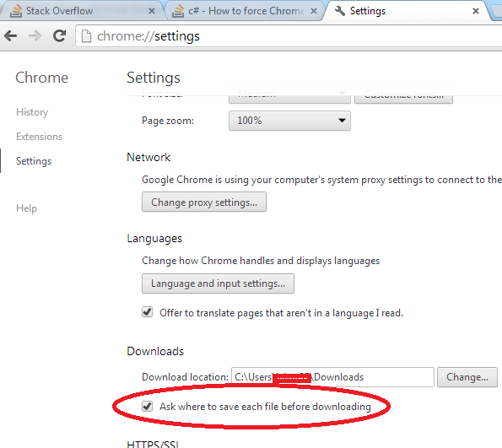Screen dimensions: 502x448
Task: Click the wrench icon on the Settings tab
Action: point(340,11)
